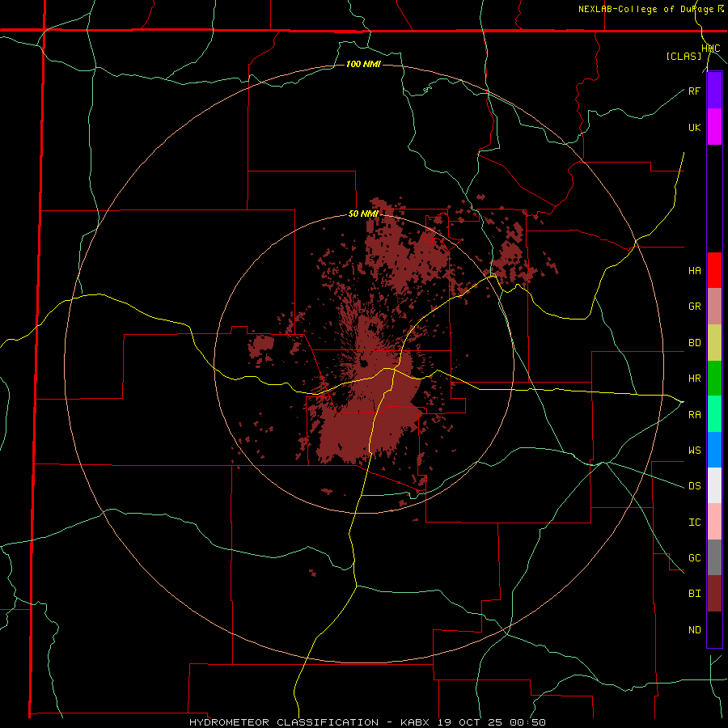This screenshot has height=728, width=728.
Task: Click the HR green legend swatch
Action: tap(714, 379)
